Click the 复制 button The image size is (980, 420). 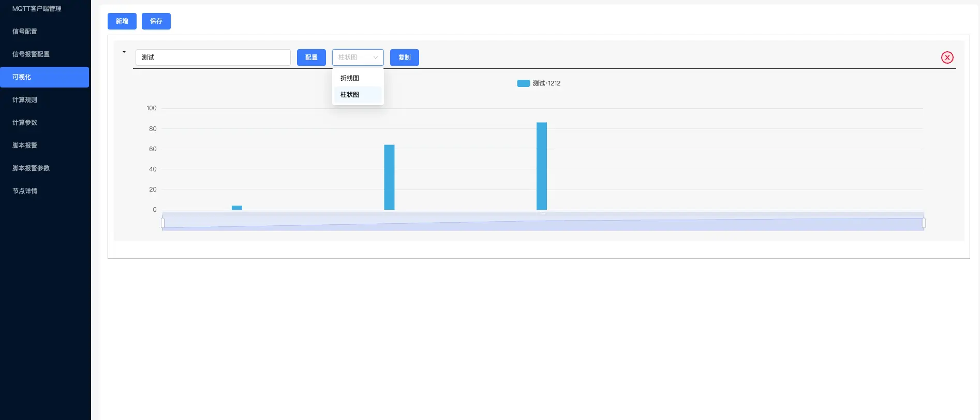(405, 57)
